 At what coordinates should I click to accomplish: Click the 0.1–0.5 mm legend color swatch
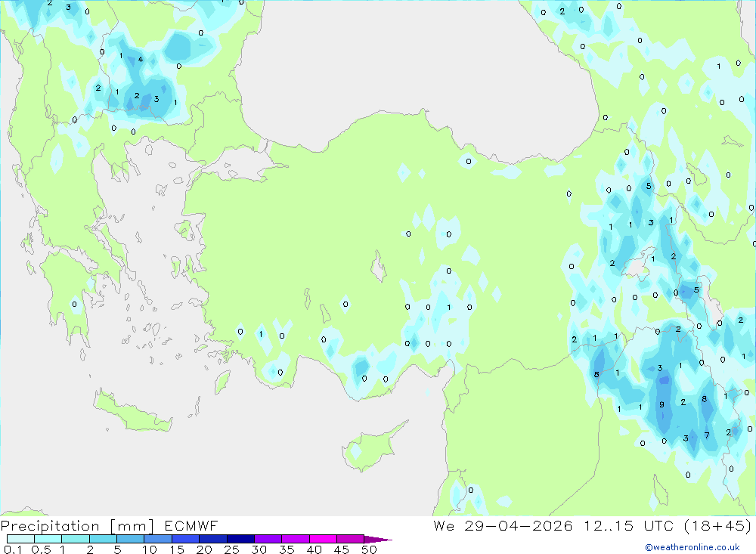tap(20, 539)
